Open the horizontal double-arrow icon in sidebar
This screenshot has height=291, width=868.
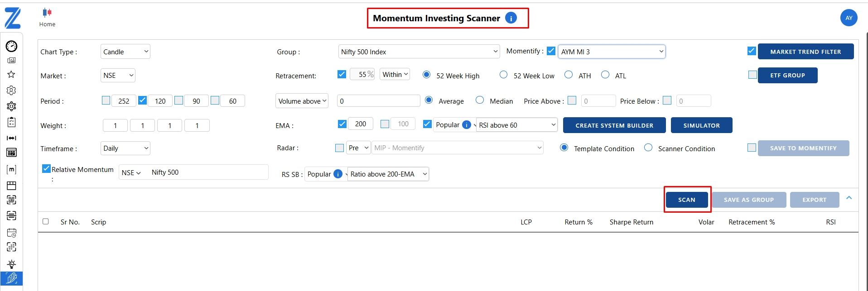(11, 138)
